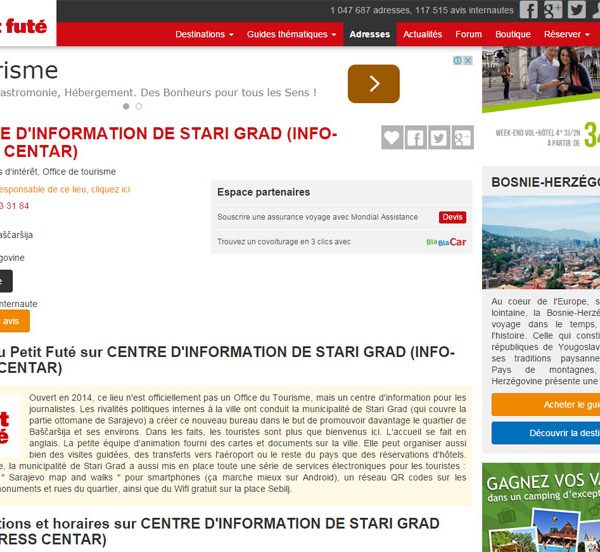Open the 'Gagnez vos vacances' camping ad

(x=541, y=507)
